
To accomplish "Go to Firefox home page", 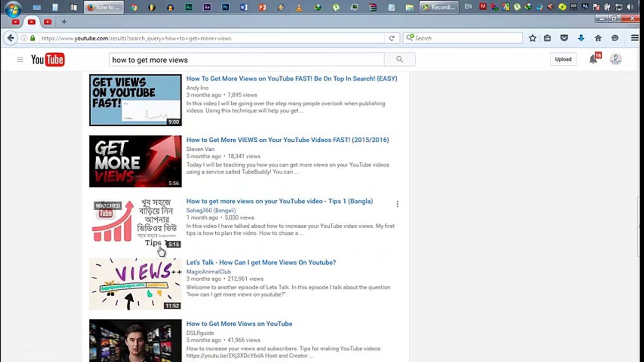I will click(x=598, y=38).
